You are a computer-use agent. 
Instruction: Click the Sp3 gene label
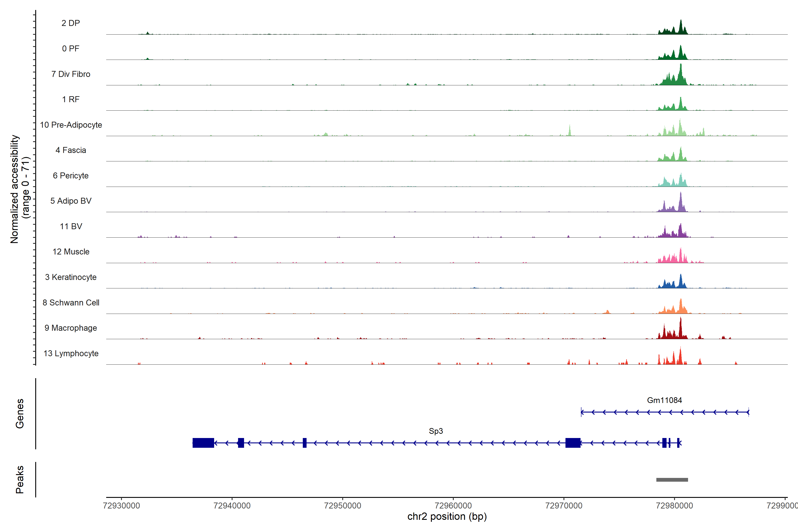pyautogui.click(x=436, y=431)
